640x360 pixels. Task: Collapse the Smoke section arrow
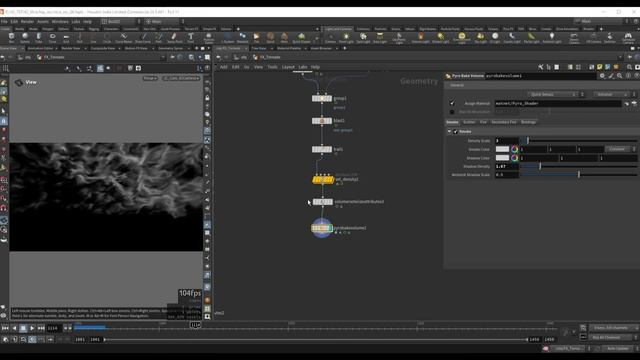pyautogui.click(x=449, y=131)
